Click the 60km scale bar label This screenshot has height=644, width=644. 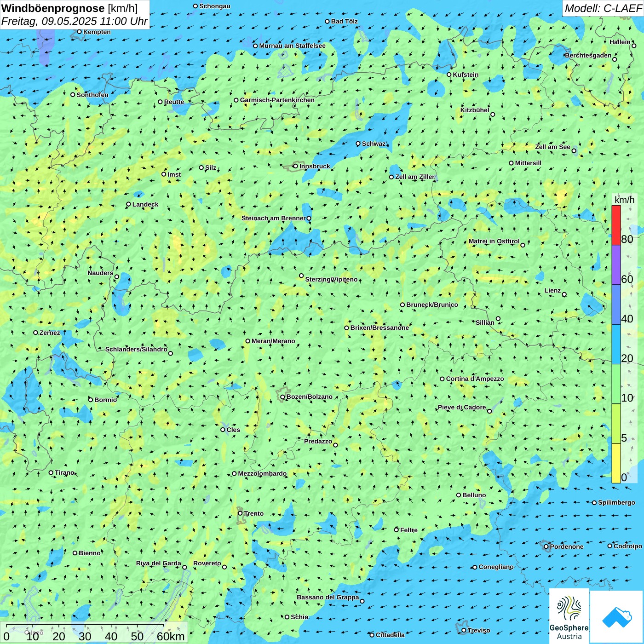click(171, 636)
